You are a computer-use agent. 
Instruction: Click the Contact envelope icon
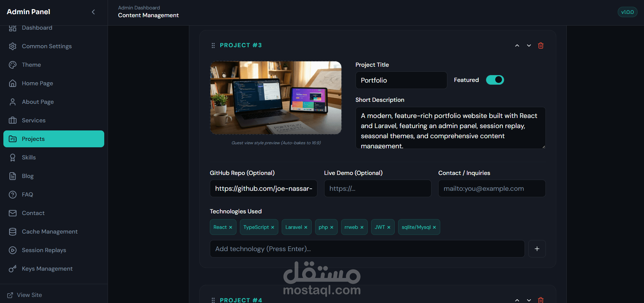pyautogui.click(x=12, y=213)
